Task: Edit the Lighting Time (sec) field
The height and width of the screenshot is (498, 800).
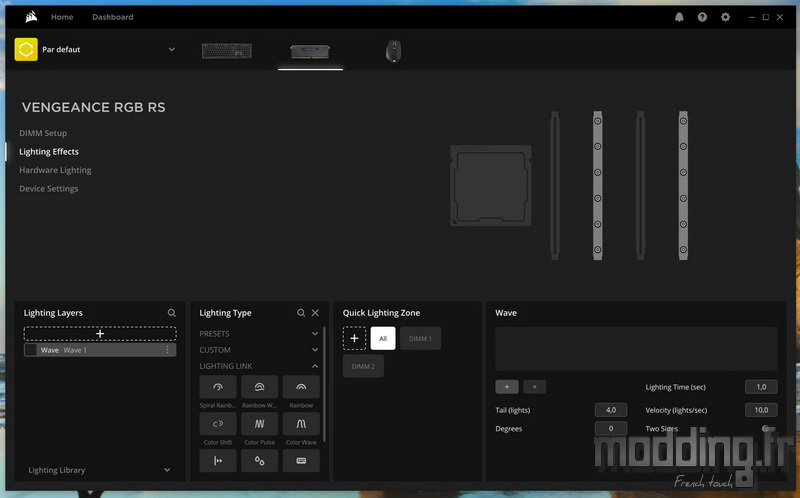Action: pyautogui.click(x=761, y=387)
